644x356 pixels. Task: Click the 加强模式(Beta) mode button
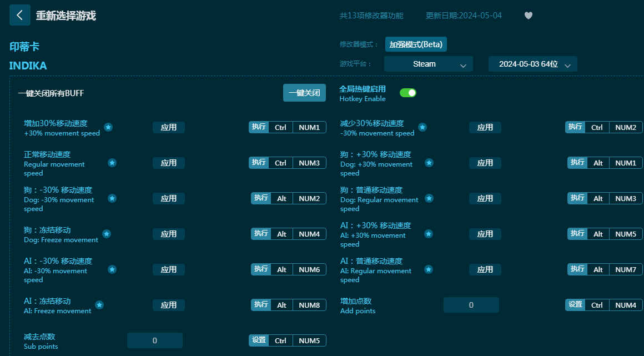[x=416, y=44]
